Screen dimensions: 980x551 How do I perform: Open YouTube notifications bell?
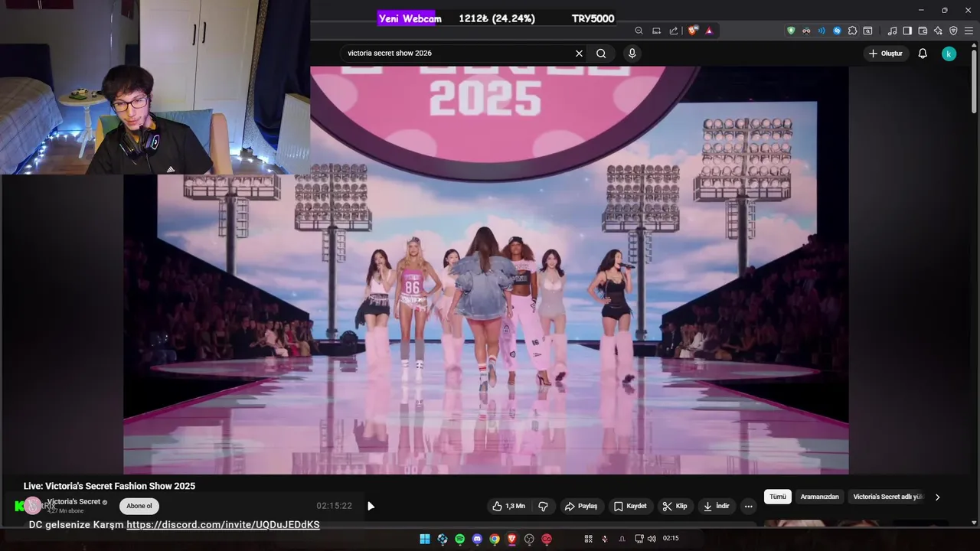click(x=923, y=54)
